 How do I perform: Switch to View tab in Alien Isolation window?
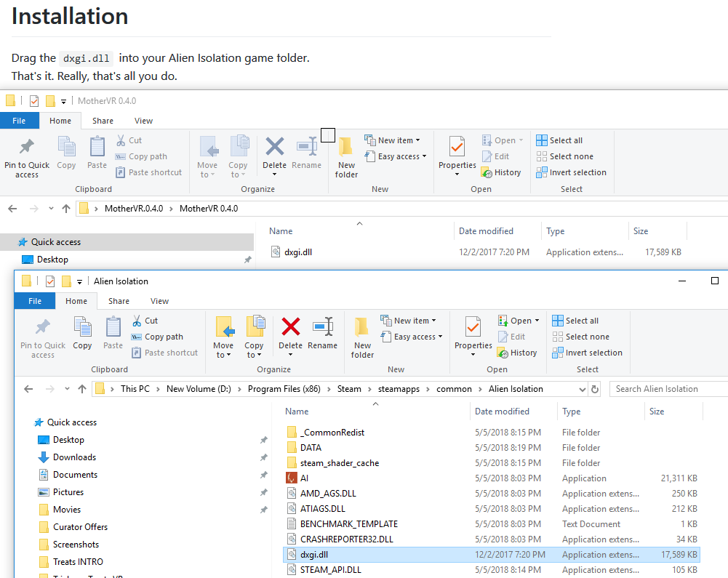tap(159, 301)
